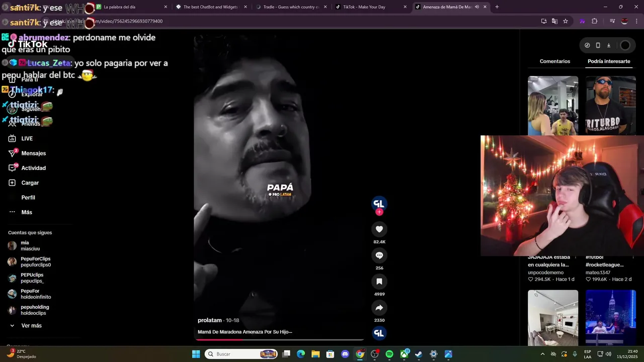The image size is (644, 362).
Task: Open volume control in system tray
Action: [x=608, y=354]
